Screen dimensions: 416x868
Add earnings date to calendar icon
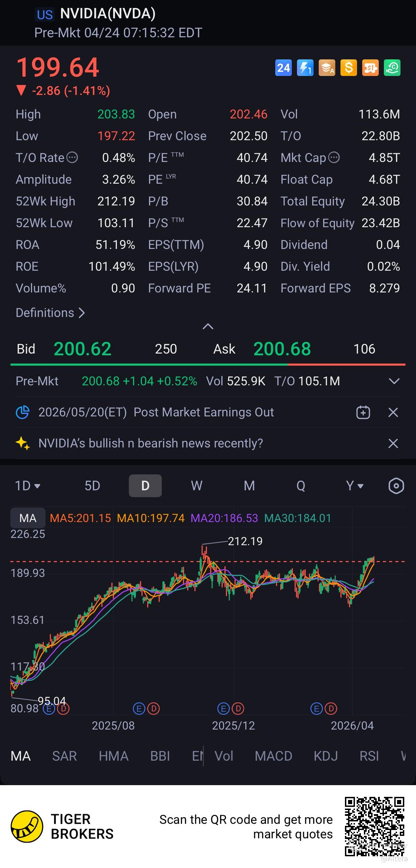click(363, 412)
